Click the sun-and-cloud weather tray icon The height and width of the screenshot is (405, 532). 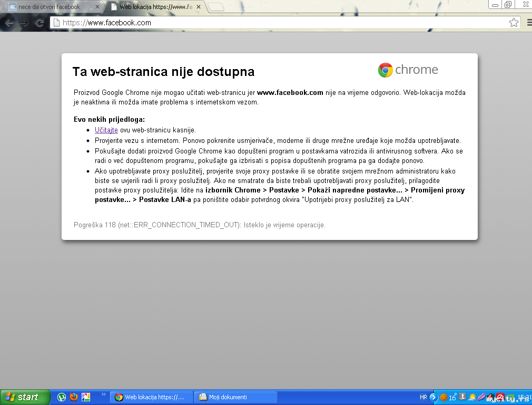tap(472, 397)
